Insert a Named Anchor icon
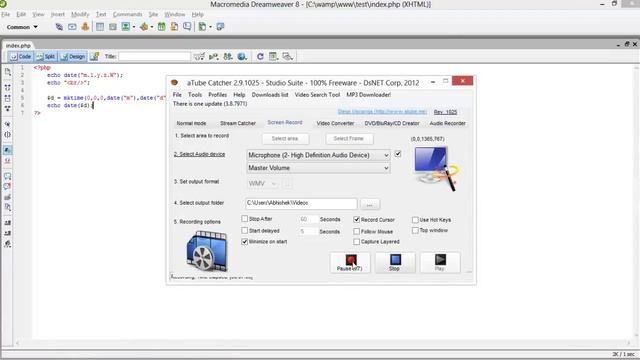This screenshot has height=360, width=640. (85, 27)
